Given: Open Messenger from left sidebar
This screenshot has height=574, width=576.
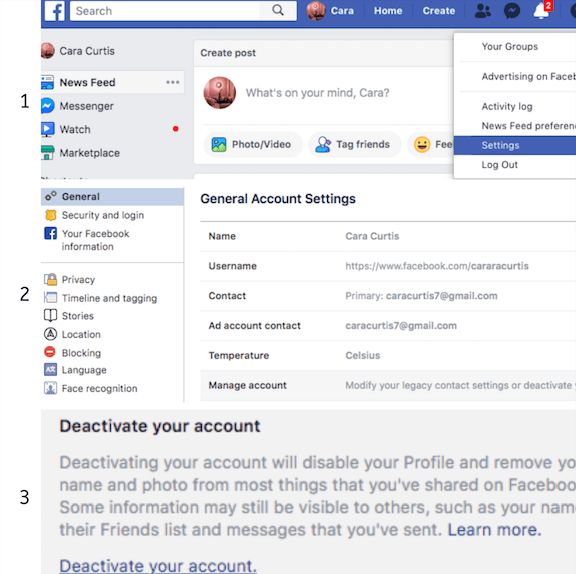Looking at the screenshot, I should [x=87, y=106].
